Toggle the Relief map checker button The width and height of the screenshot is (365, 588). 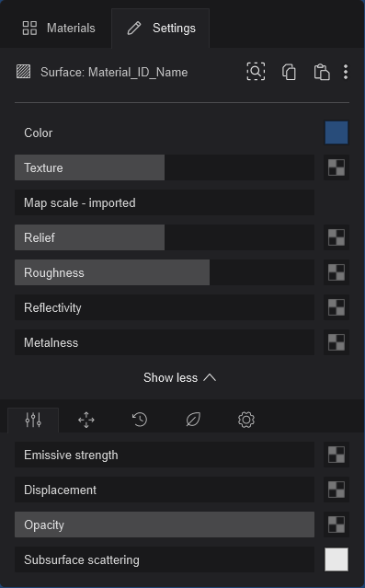pos(336,237)
